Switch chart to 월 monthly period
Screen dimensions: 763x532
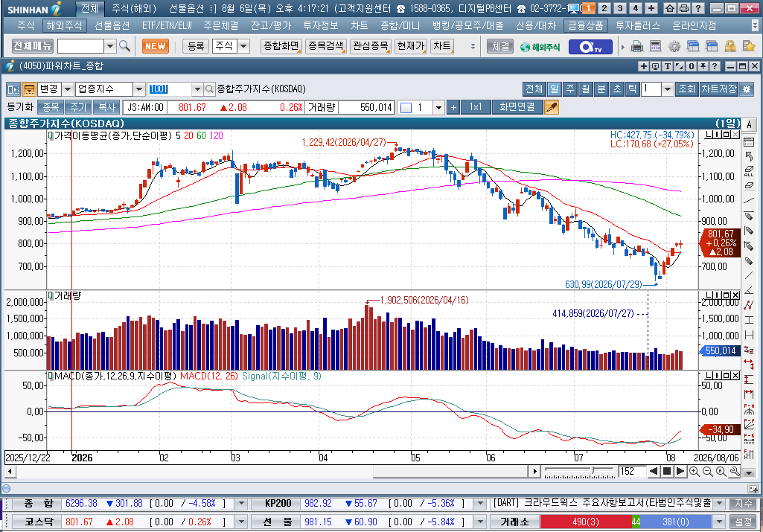(585, 89)
